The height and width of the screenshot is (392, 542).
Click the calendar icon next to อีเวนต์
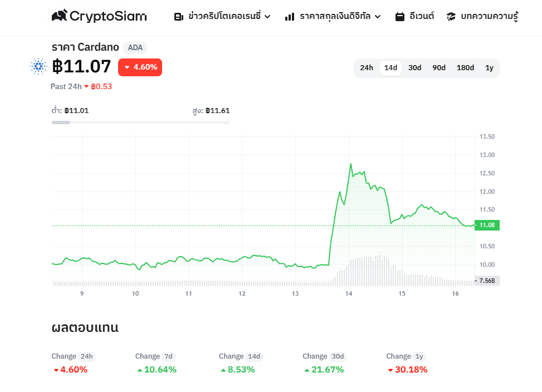pyautogui.click(x=399, y=16)
